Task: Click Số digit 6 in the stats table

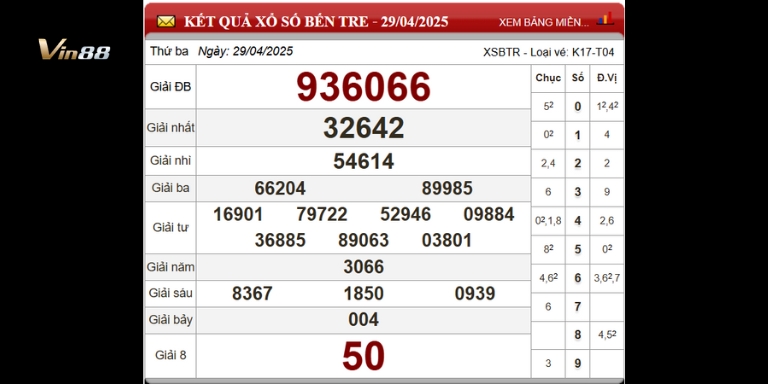Action: (577, 278)
